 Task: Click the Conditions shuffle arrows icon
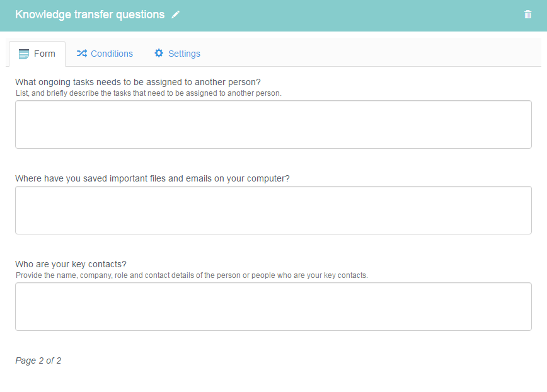[x=82, y=54]
